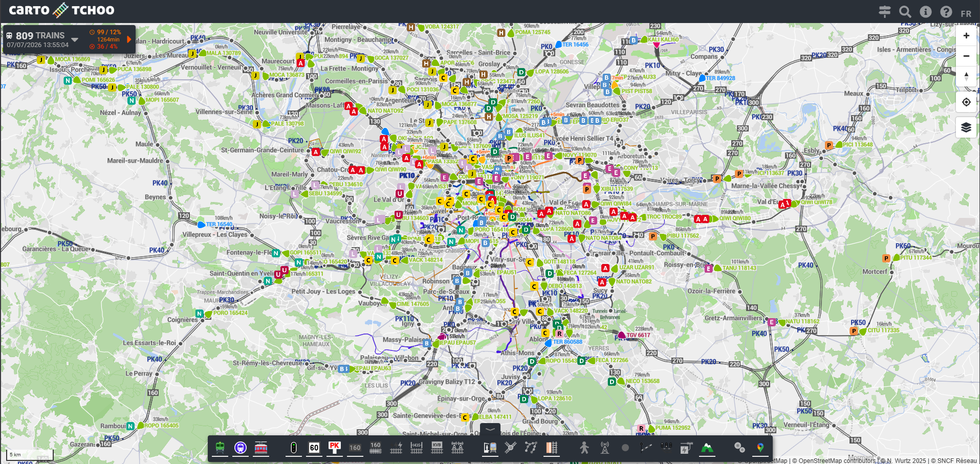Screen dimensions: 980x464
Task: Open the search tool
Action: [905, 11]
